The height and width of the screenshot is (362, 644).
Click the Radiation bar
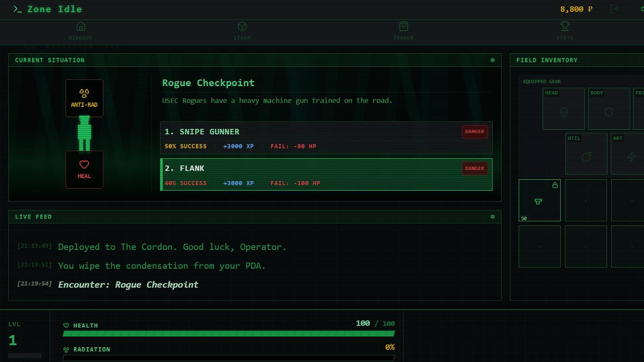coord(229,358)
